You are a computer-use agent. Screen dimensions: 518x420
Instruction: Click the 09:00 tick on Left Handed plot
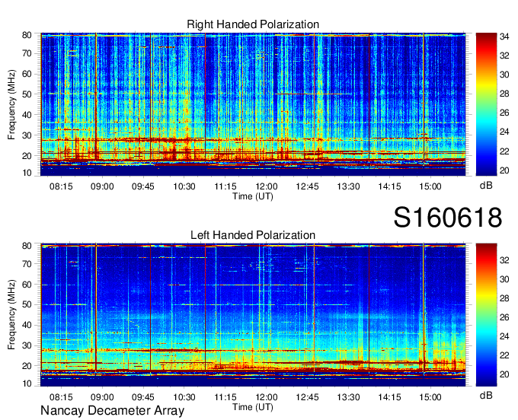[x=102, y=397]
